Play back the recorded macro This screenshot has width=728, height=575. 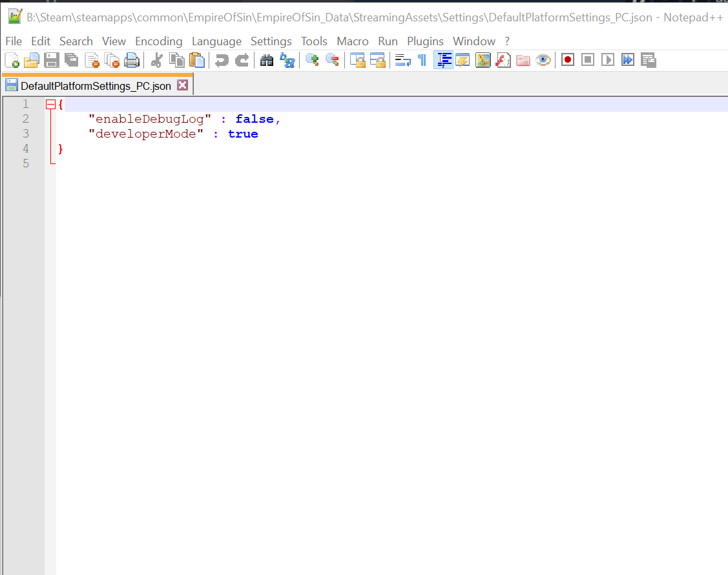(x=607, y=60)
